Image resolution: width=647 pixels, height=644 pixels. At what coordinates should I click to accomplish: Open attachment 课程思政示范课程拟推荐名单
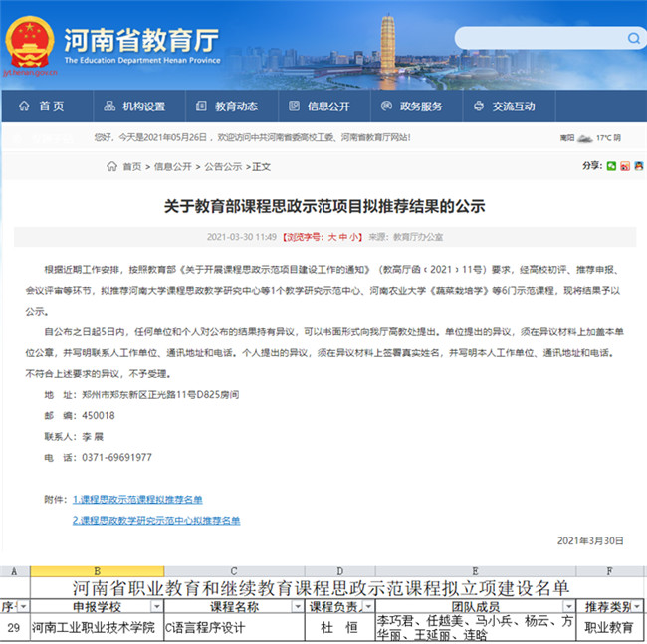[137, 499]
